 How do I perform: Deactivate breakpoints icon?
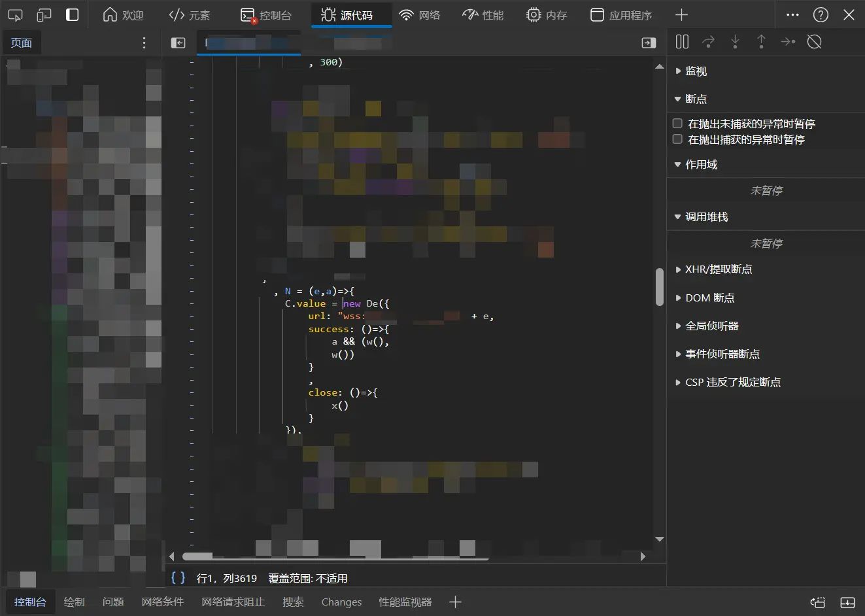[x=814, y=42]
